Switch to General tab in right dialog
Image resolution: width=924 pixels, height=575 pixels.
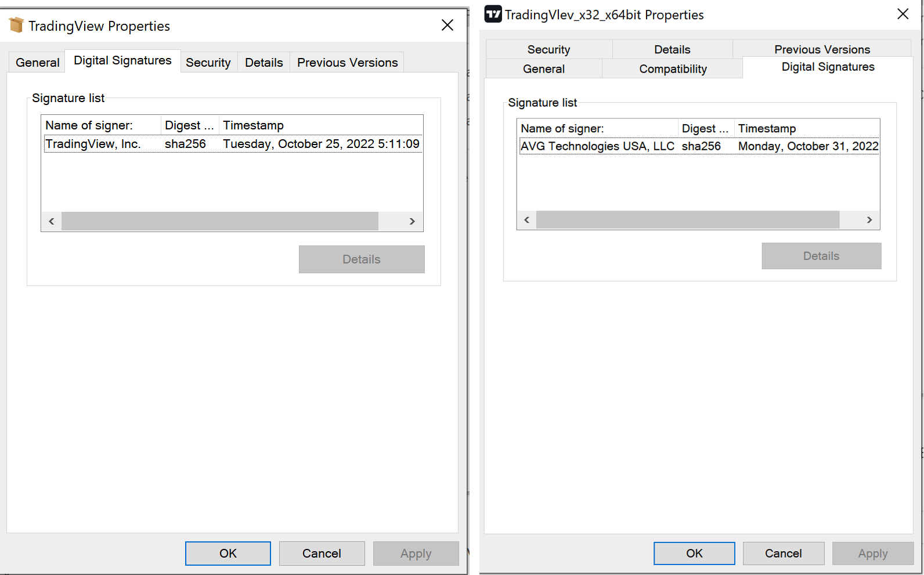pyautogui.click(x=543, y=69)
